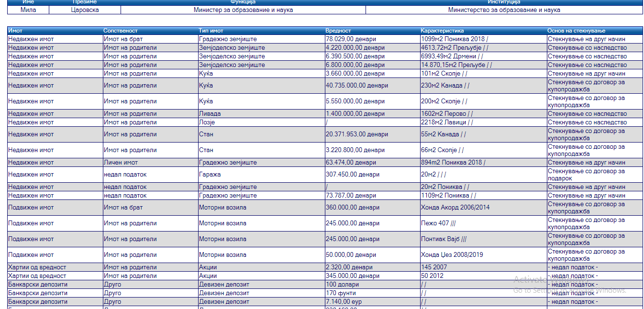Screen dimensions: 644x309
Task: Select the Понтиак Вајб vehicle cell
Action: click(443, 239)
